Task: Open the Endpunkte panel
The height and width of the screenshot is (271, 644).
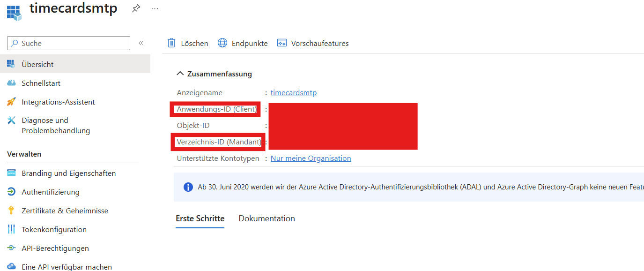Action: pos(243,43)
